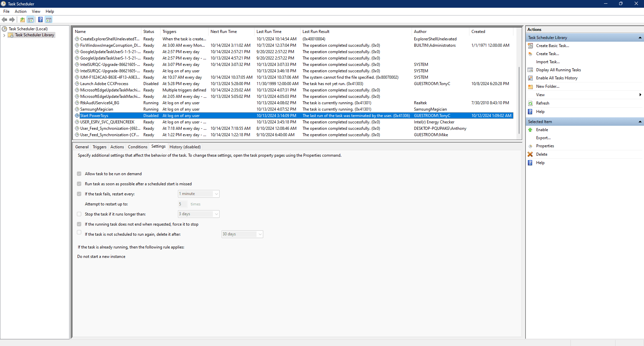Image resolution: width=644 pixels, height=346 pixels.
Task: Click the New Folder... action
Action: point(548,86)
